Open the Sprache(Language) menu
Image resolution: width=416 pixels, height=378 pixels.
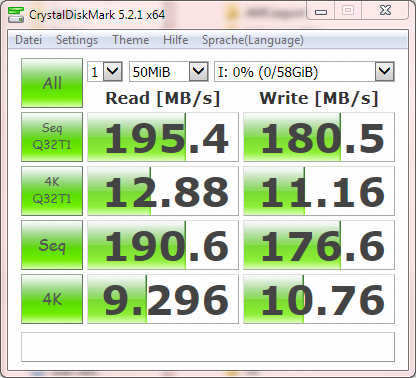[x=253, y=40]
